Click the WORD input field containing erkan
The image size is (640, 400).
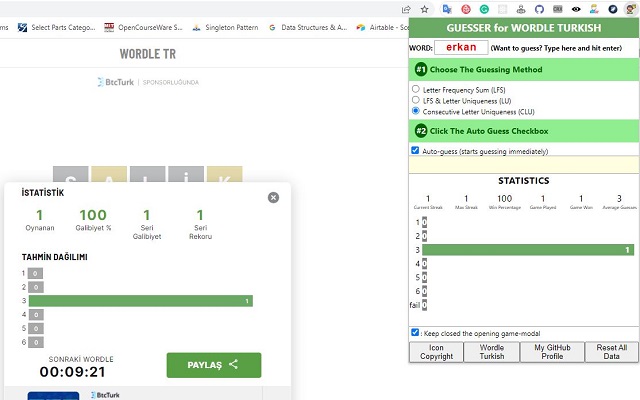[461, 47]
